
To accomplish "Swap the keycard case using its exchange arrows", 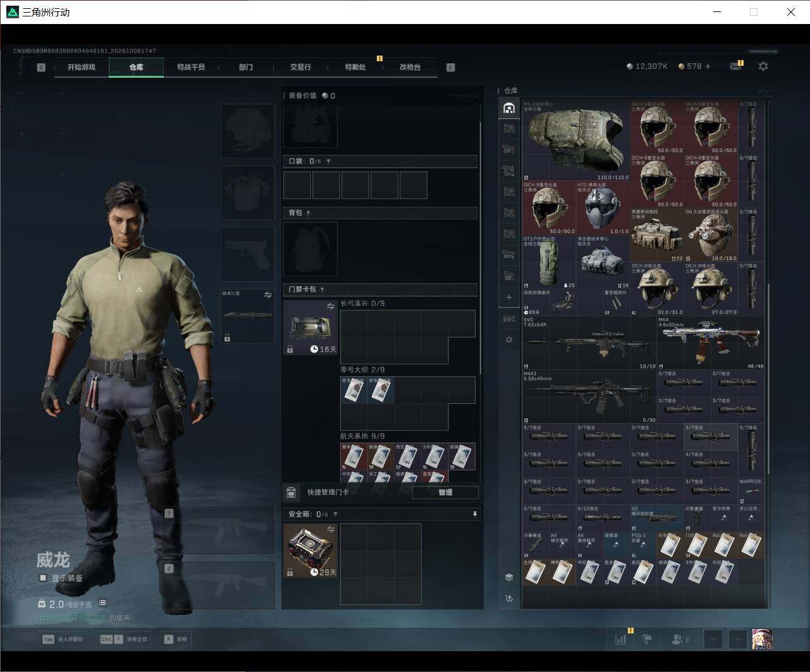I will (x=330, y=306).
